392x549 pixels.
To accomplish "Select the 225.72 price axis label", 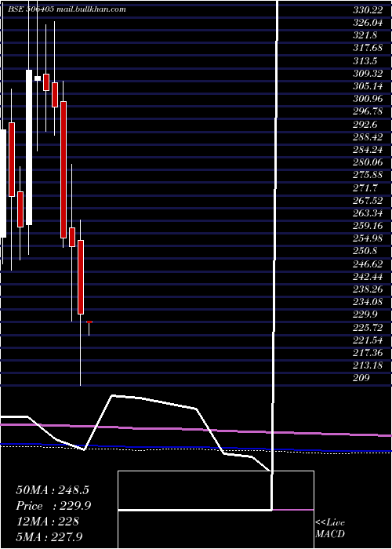I will pyautogui.click(x=368, y=327).
